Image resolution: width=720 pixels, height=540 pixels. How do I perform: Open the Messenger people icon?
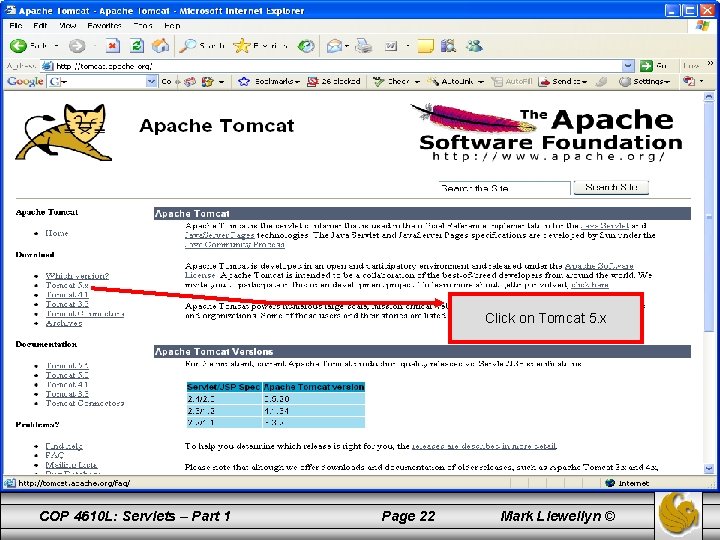click(x=474, y=45)
